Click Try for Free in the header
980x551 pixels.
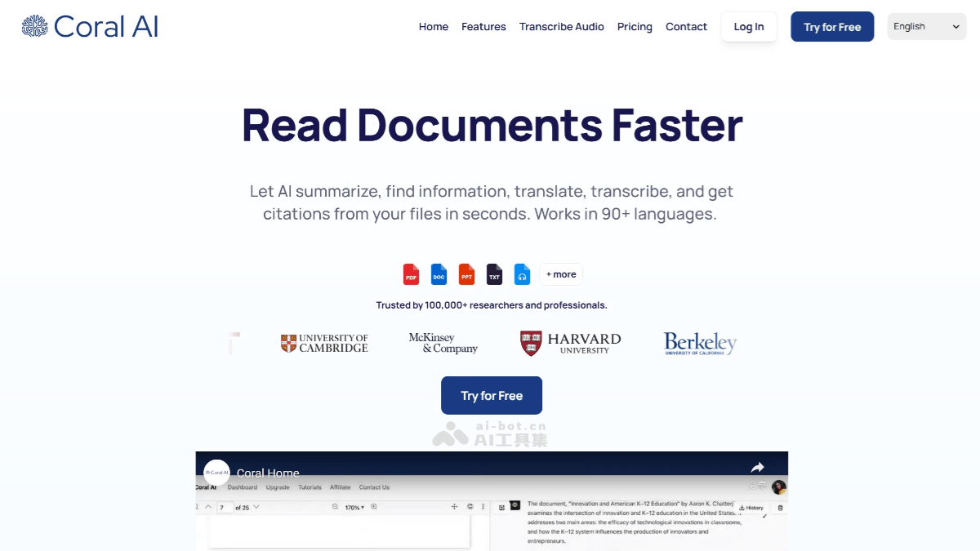[x=831, y=27]
